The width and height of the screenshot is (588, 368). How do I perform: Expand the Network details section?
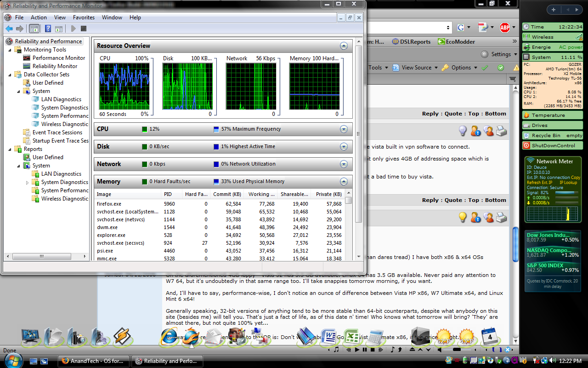[344, 164]
